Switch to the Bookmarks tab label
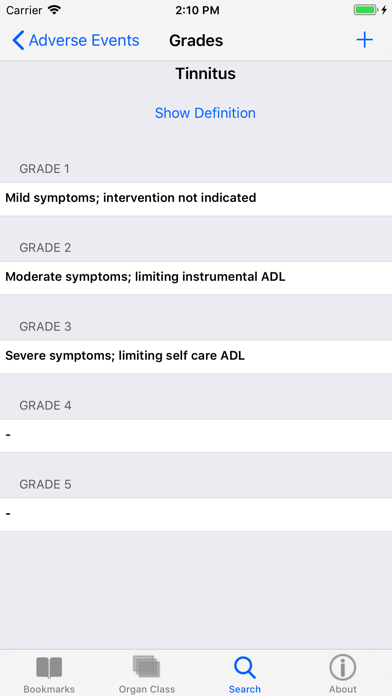This screenshot has height=696, width=392. (49, 689)
